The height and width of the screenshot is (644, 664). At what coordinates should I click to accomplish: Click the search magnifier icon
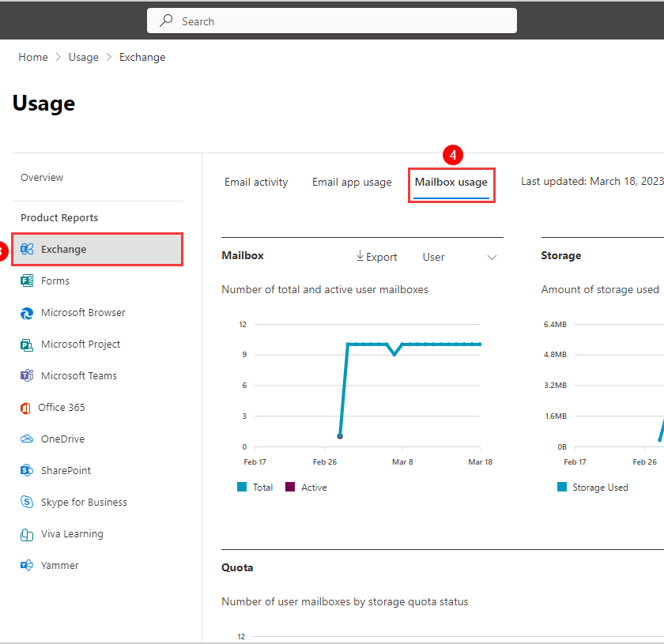pos(166,21)
